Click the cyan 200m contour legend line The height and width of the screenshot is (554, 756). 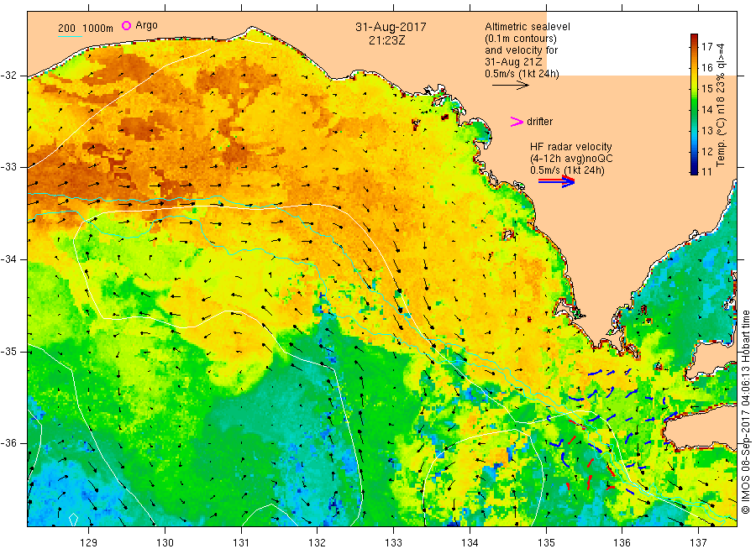[70, 36]
